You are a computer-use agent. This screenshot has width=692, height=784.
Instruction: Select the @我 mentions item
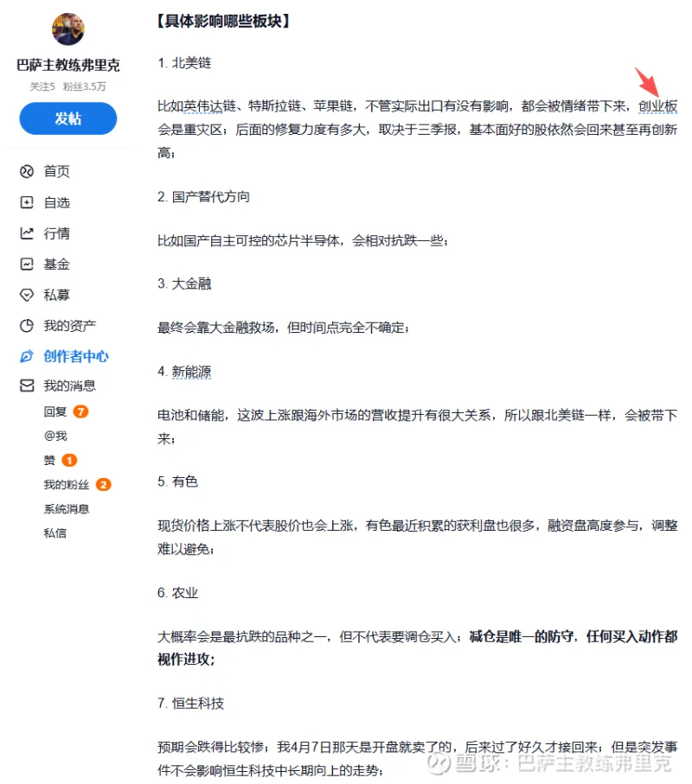click(55, 436)
